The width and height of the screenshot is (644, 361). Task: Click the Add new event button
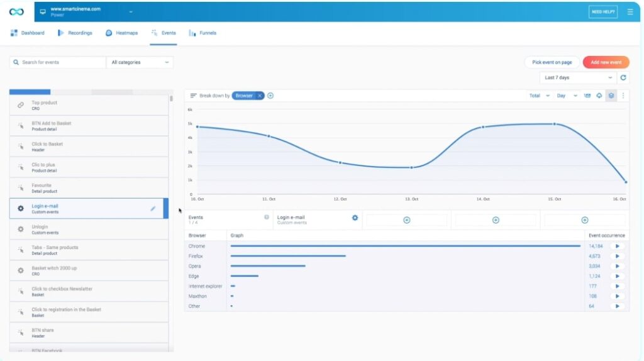tap(606, 62)
